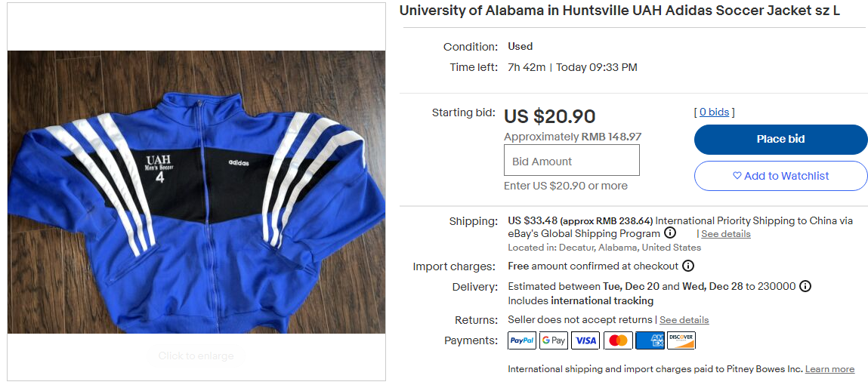
Task: Click the American Express card icon
Action: (650, 340)
